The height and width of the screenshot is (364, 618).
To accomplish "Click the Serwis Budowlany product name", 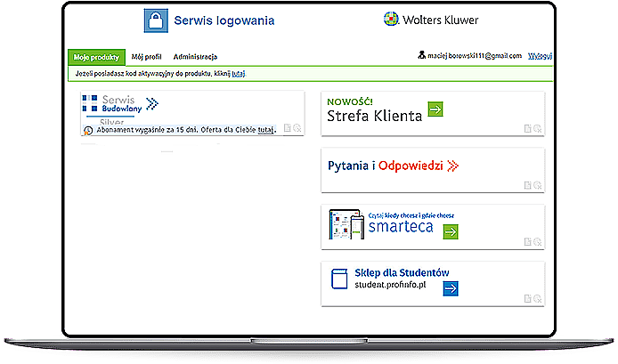I will (121, 104).
